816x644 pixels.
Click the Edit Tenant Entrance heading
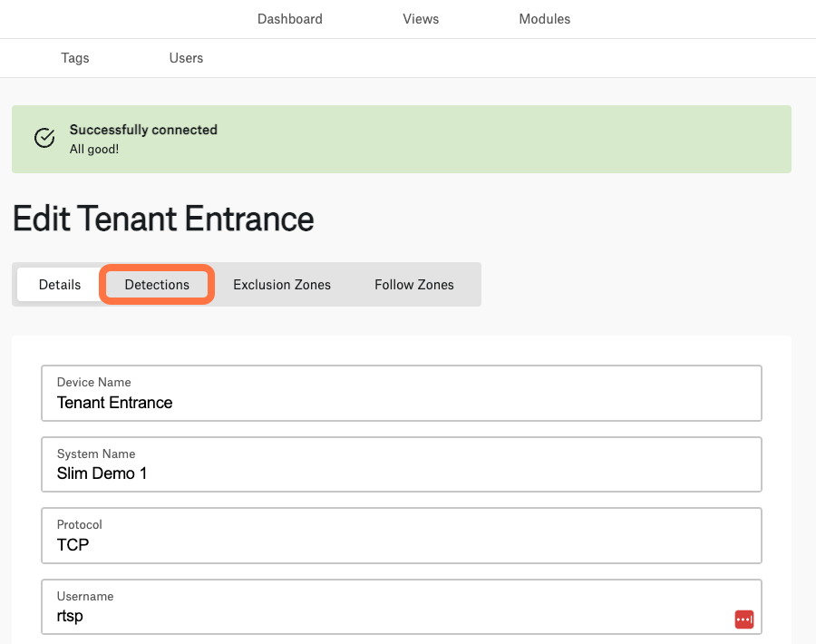163,219
